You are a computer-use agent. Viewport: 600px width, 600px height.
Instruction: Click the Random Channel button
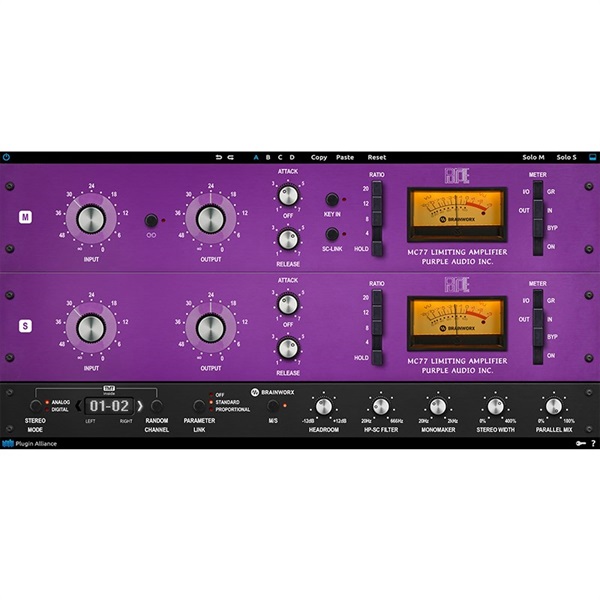pos(157,406)
